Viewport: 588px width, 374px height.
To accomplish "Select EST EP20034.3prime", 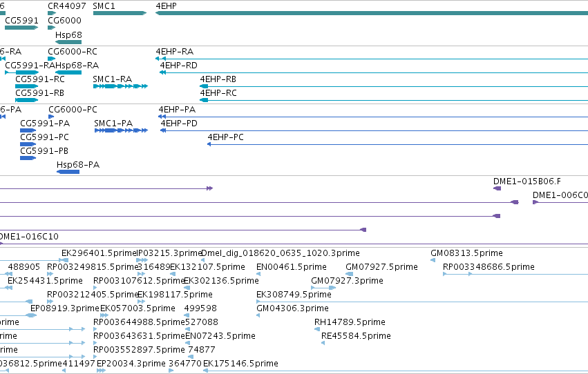I will pos(101,371).
